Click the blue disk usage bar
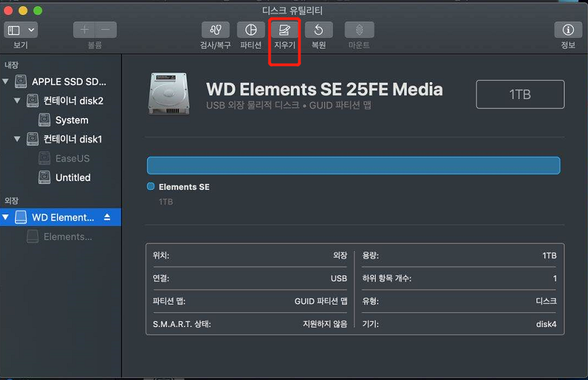Screen dimensions: 588x380 point(353,166)
